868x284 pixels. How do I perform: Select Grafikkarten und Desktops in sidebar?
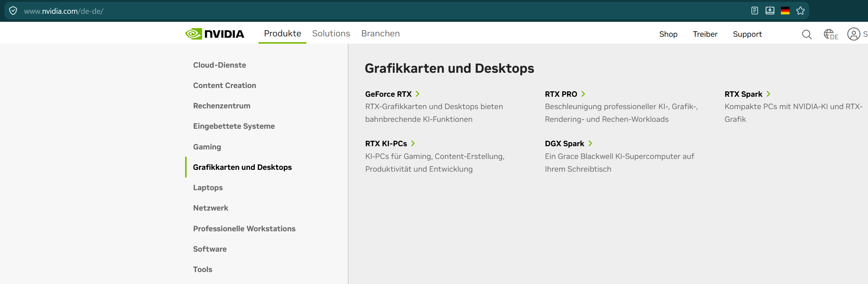243,167
